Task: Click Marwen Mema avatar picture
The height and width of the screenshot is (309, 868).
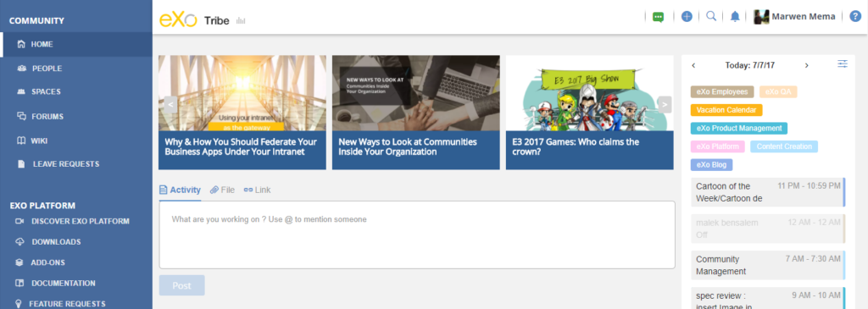Action: pyautogui.click(x=762, y=17)
